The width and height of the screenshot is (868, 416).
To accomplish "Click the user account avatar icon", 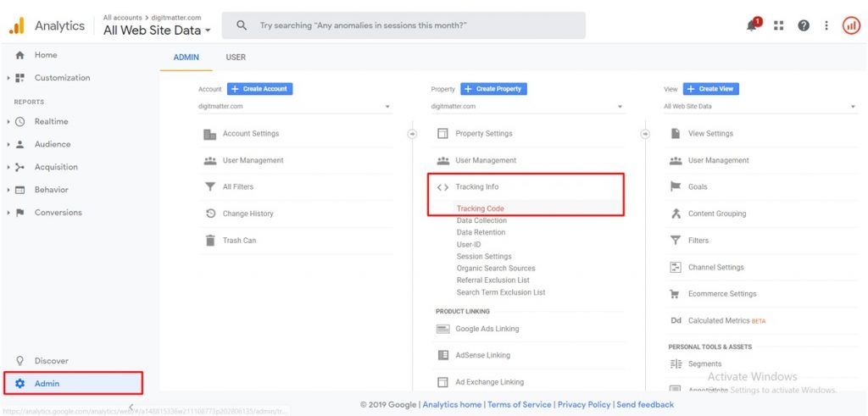I will 851,25.
